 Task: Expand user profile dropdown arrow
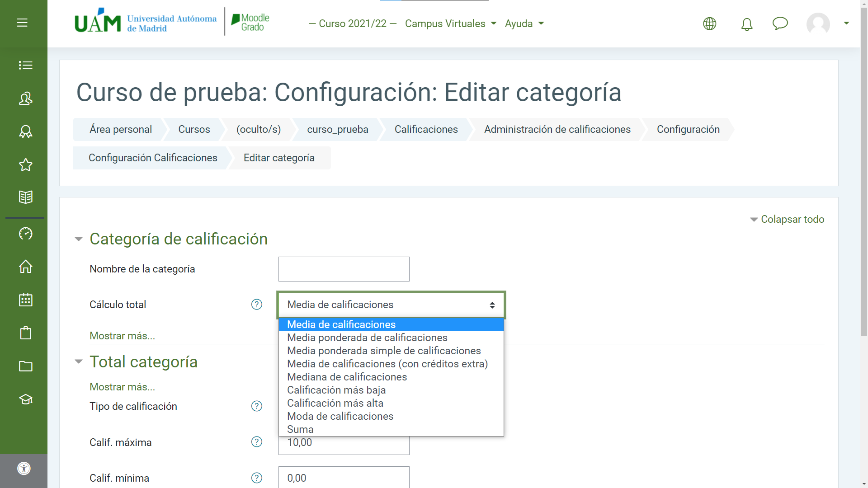846,23
